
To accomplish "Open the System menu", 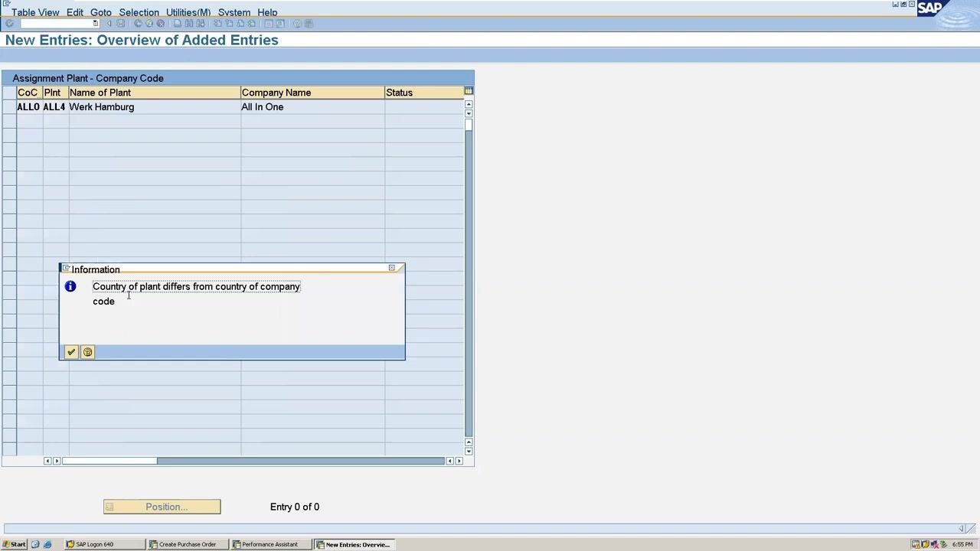I will click(x=234, y=12).
